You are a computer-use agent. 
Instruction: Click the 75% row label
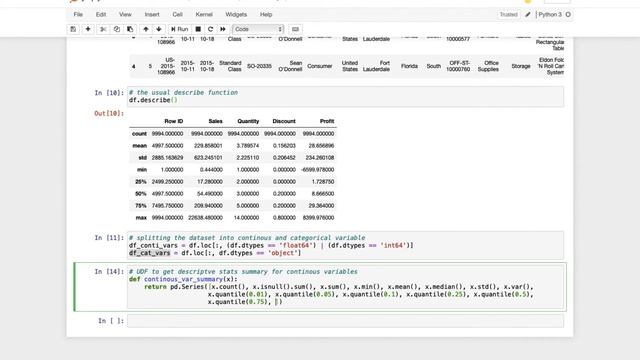141,206
